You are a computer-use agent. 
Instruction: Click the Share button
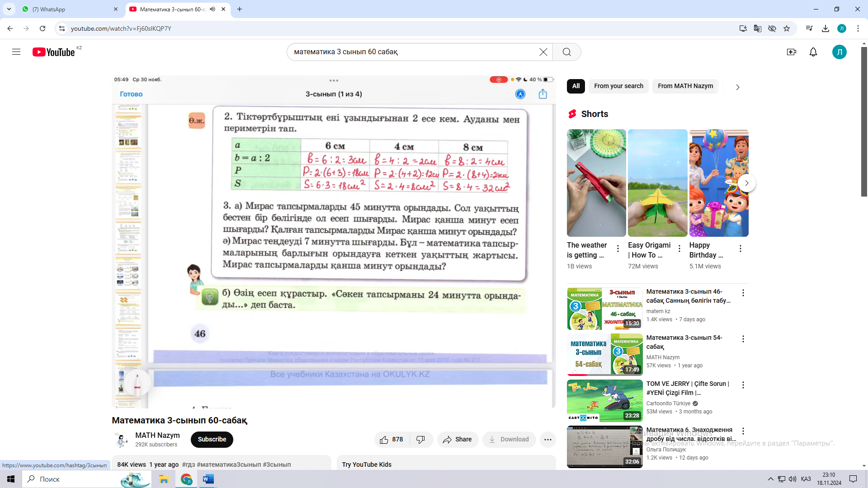click(x=457, y=439)
